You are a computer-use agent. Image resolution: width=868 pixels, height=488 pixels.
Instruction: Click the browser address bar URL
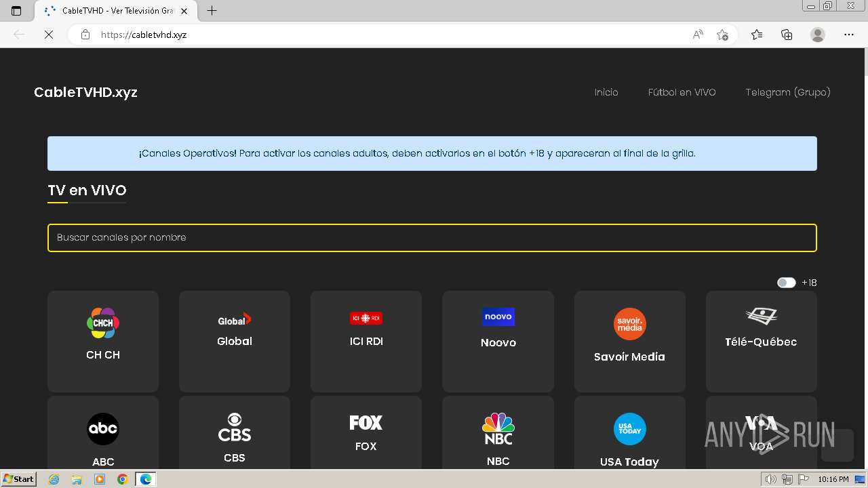point(144,35)
